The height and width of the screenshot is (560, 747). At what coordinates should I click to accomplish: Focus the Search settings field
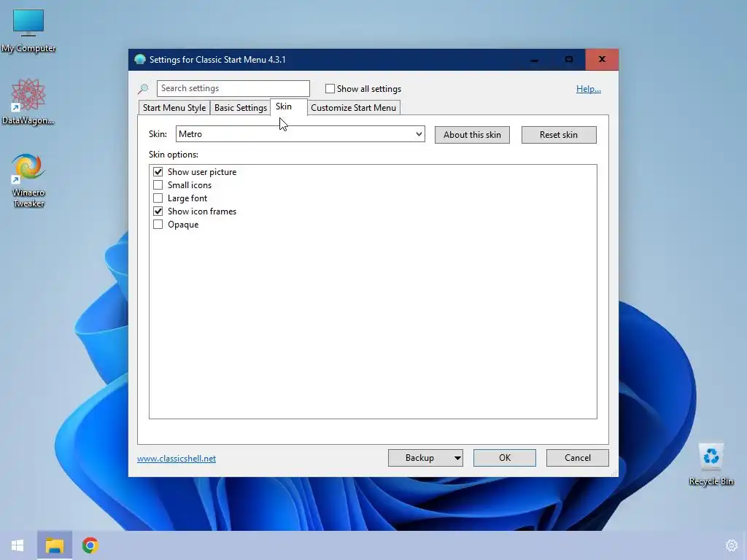[x=233, y=88]
